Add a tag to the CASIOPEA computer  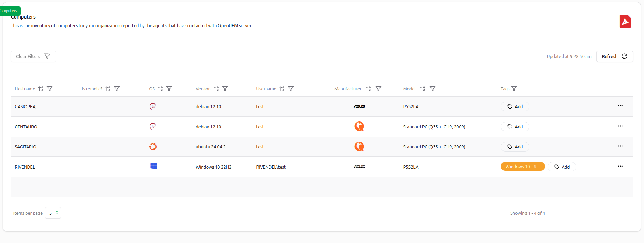pos(515,106)
